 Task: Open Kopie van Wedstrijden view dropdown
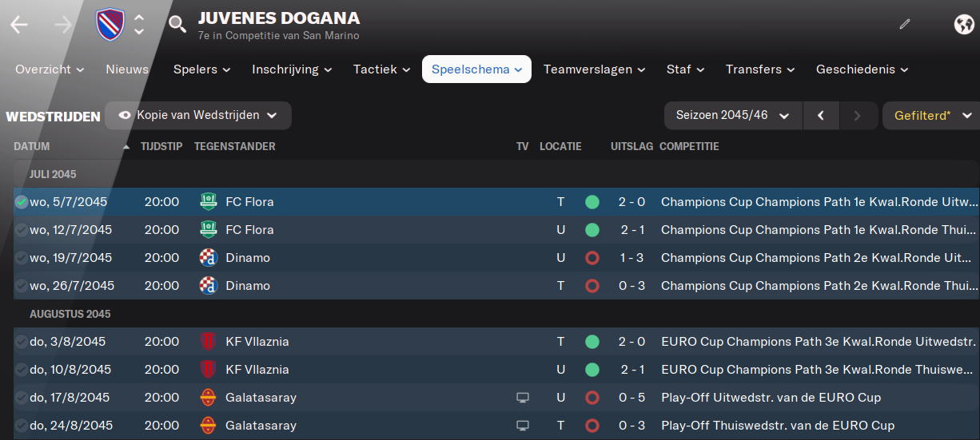[197, 116]
